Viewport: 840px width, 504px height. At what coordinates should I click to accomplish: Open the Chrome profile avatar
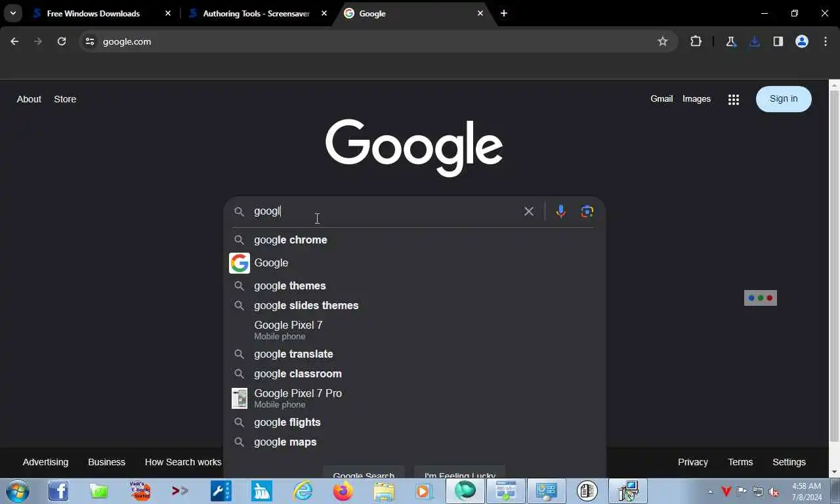[802, 41]
